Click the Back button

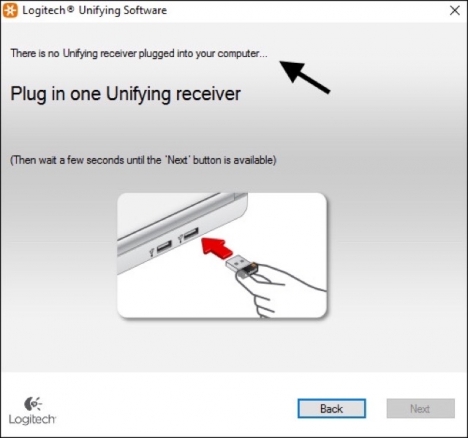click(x=331, y=408)
